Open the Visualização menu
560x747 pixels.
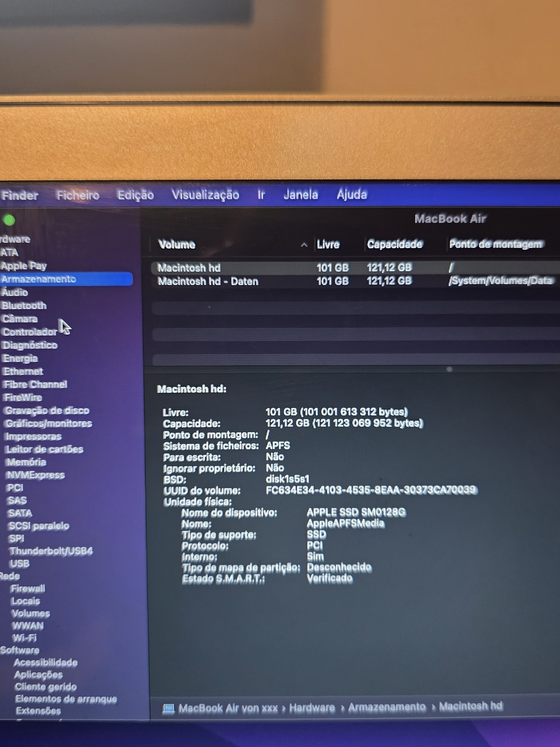(x=204, y=195)
